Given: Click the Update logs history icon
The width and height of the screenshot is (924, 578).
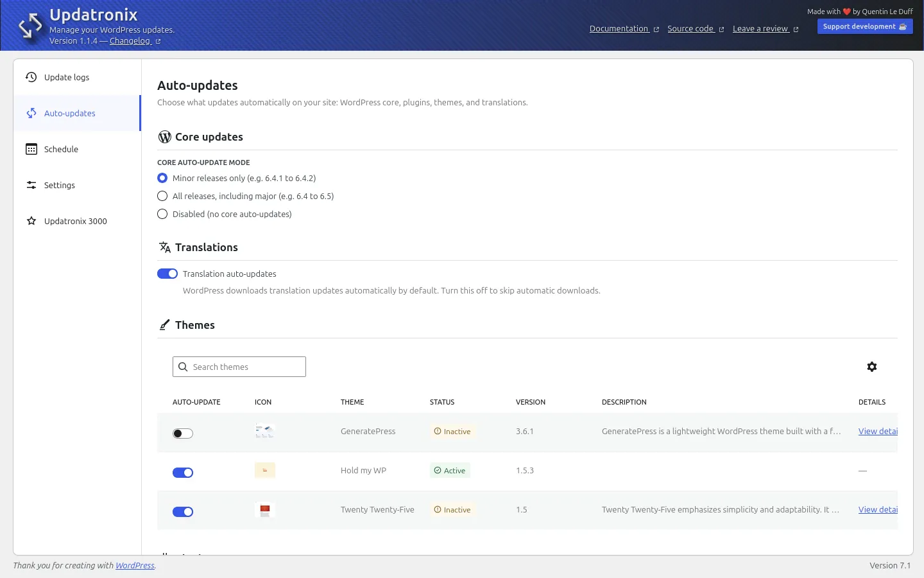Looking at the screenshot, I should coord(31,77).
